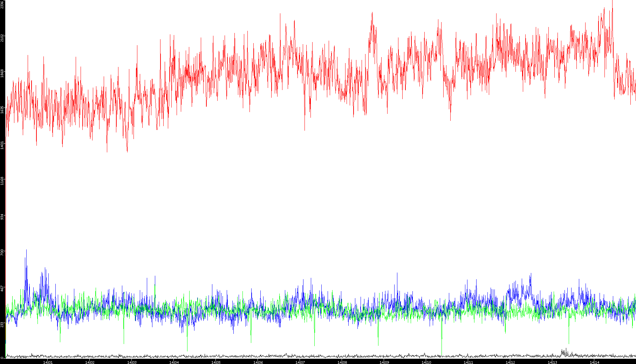This screenshot has width=636, height=364.
Task: Click the 14:03 time axis label
Action: tap(132, 362)
